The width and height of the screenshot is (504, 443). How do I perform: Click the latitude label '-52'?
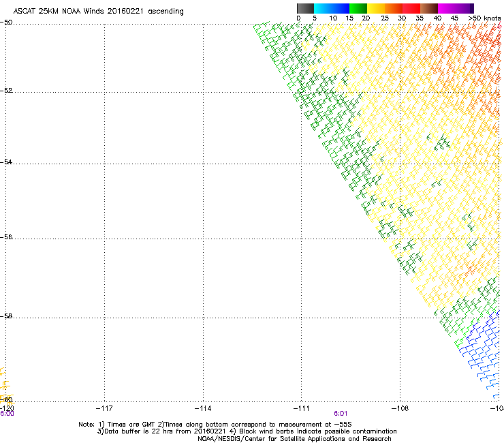tap(6, 91)
